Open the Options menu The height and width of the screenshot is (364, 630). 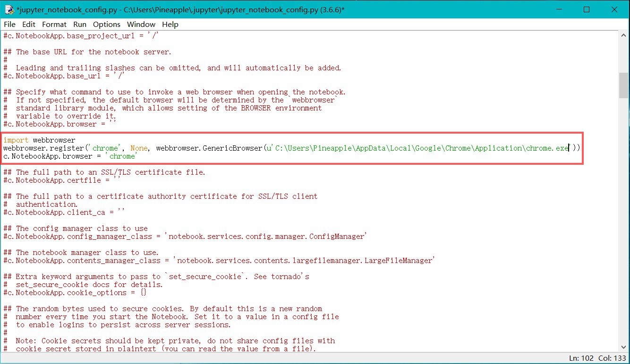pos(106,24)
